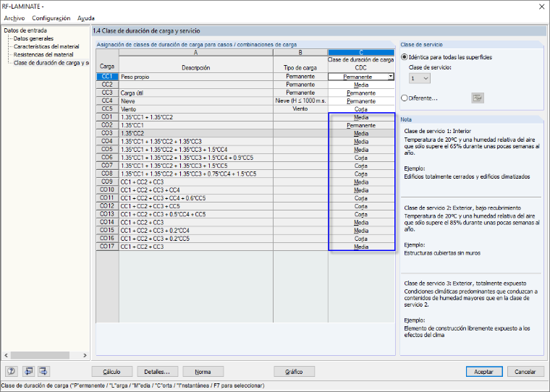Click the Cálculo button
This screenshot has width=550, height=392.
point(112,372)
